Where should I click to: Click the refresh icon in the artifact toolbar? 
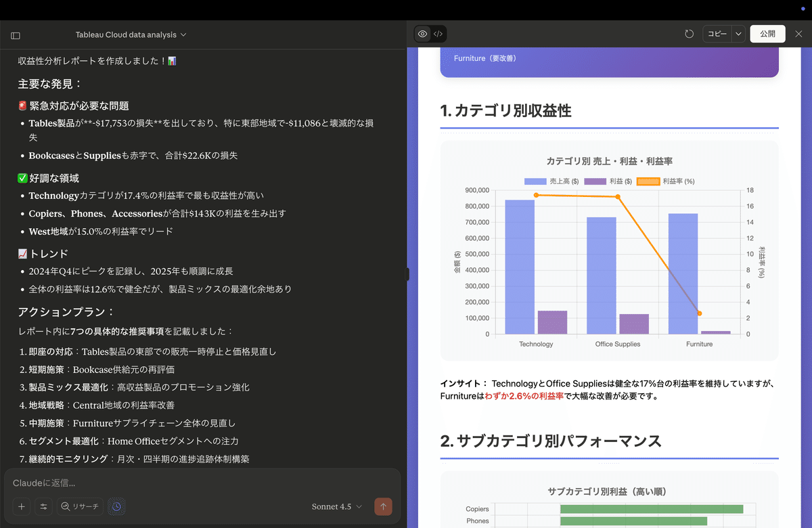pos(689,33)
